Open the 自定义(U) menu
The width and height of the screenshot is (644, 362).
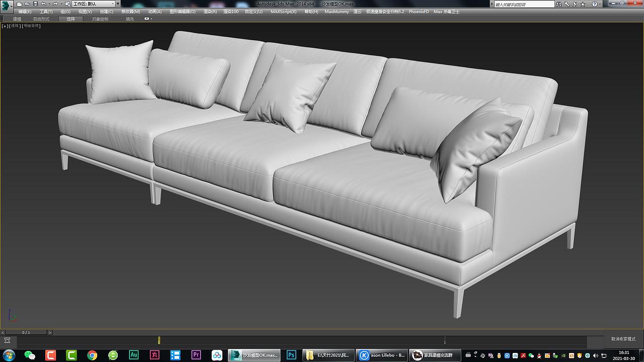coord(254,12)
